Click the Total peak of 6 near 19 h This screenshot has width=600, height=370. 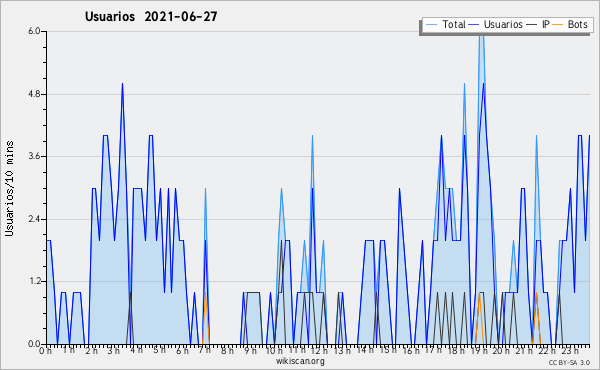(x=481, y=34)
